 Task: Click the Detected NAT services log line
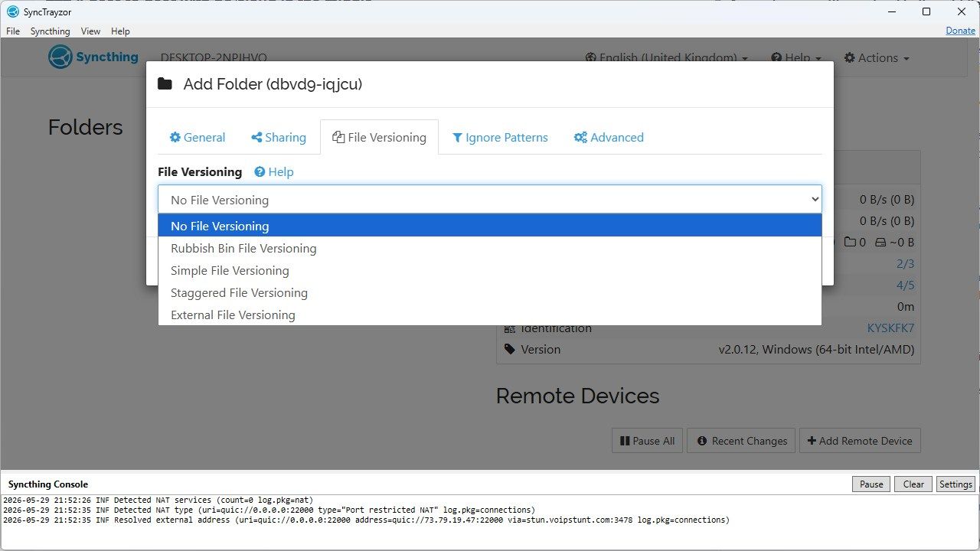(x=158, y=500)
